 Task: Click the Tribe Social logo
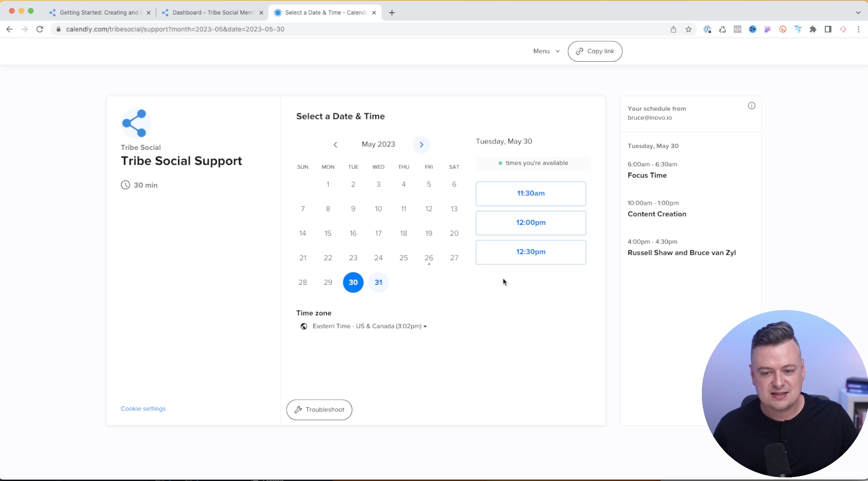pyautogui.click(x=136, y=123)
